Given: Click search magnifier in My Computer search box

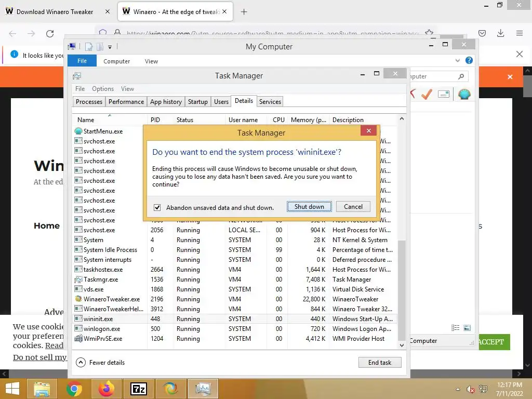Looking at the screenshot, I should click(x=461, y=76).
